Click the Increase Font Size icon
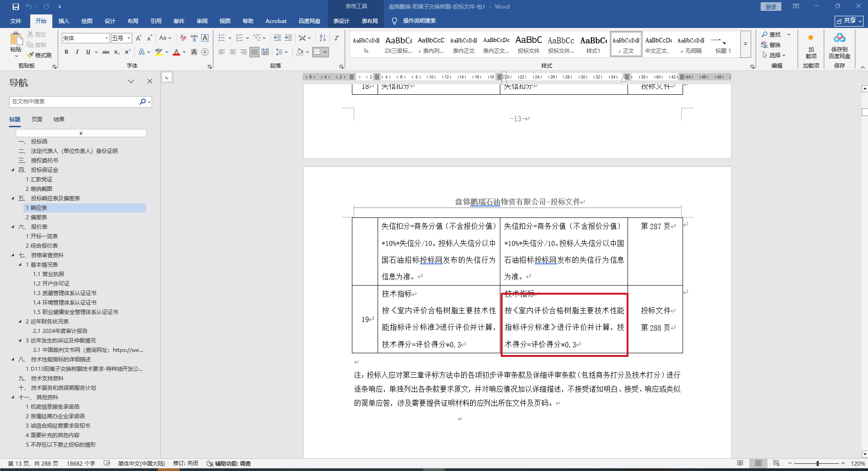This screenshot has width=868, height=471. [139, 38]
